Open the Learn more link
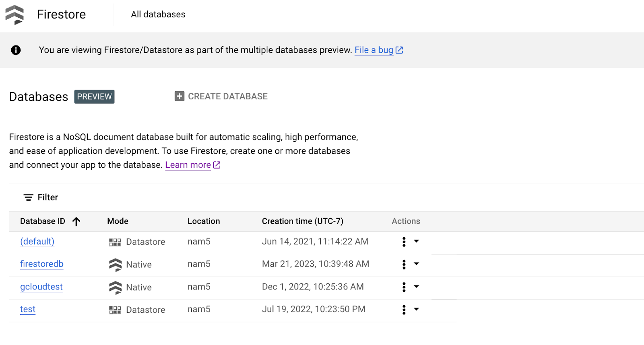 (x=188, y=165)
